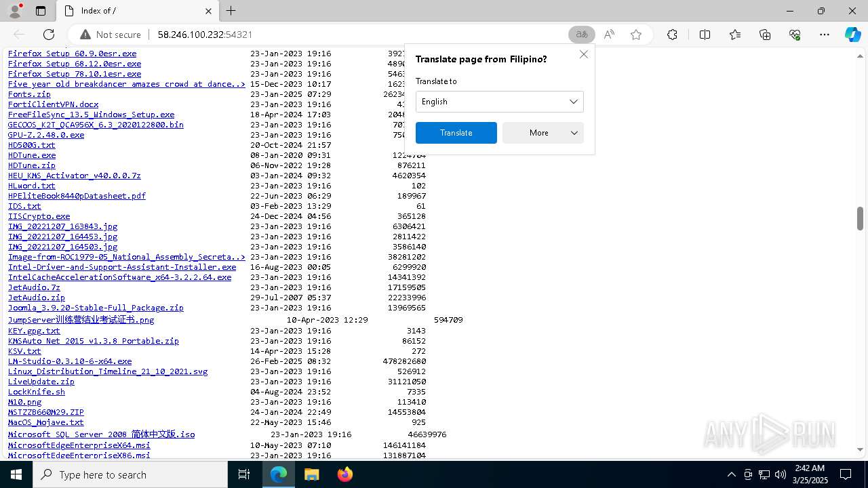Image resolution: width=868 pixels, height=488 pixels.
Task: Download LM-Studio-0.3.10-6-x64.exe
Action: click(70, 361)
